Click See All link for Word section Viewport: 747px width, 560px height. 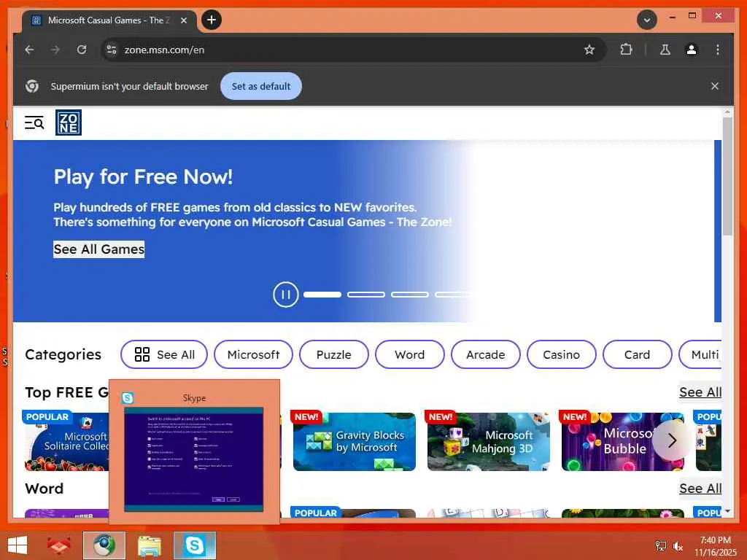pyautogui.click(x=700, y=489)
